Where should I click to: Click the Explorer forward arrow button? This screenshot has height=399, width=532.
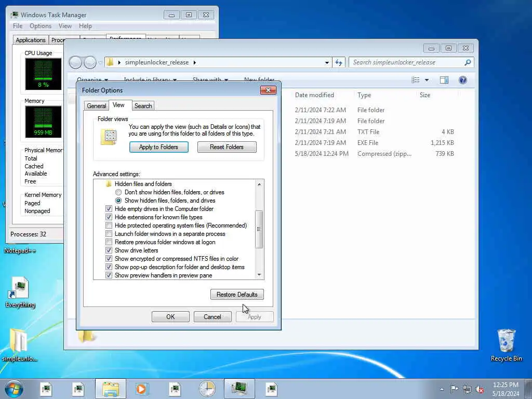[x=90, y=62]
